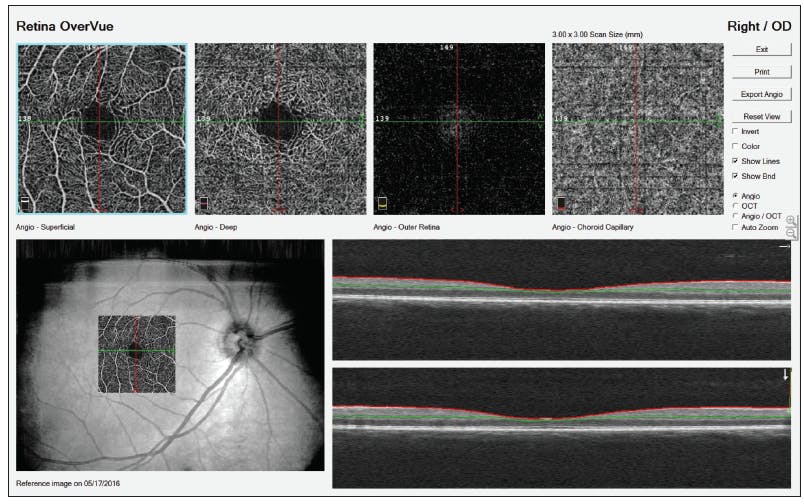Viewport: 804px width, 504px height.
Task: Click layer icon in Choroid Capillary image
Action: pos(561,204)
